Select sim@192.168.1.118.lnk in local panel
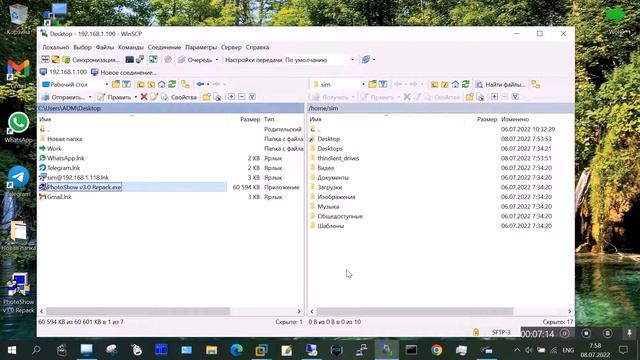The height and width of the screenshot is (360, 640). [x=78, y=178]
